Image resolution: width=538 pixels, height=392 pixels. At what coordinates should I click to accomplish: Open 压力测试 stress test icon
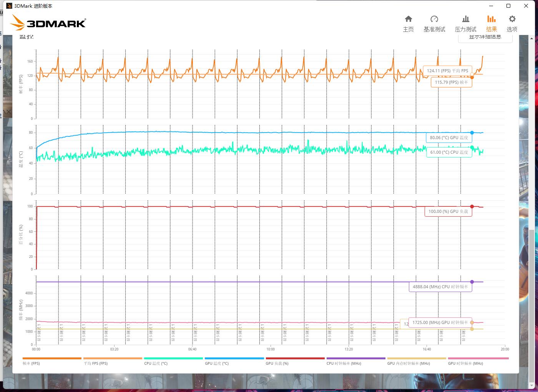point(465,23)
